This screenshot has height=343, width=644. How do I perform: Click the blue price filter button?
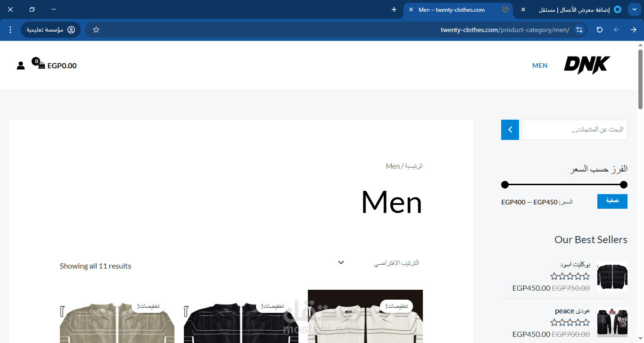pos(612,201)
